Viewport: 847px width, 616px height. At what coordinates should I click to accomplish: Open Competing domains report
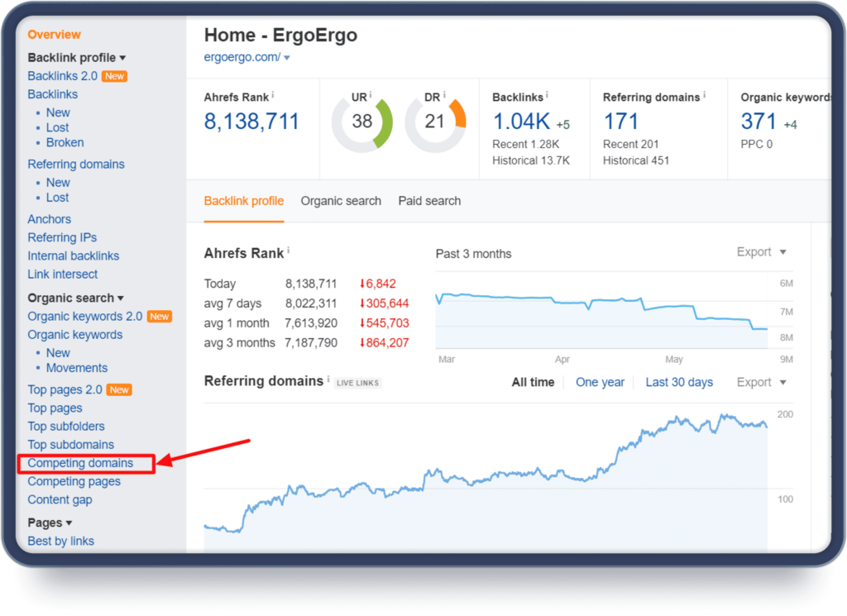coord(80,463)
